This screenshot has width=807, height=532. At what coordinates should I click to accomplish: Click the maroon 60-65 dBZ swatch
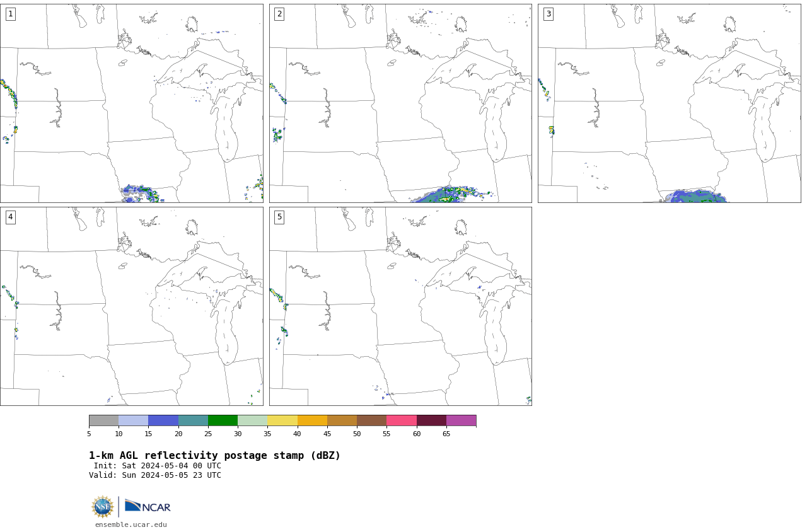(431, 420)
